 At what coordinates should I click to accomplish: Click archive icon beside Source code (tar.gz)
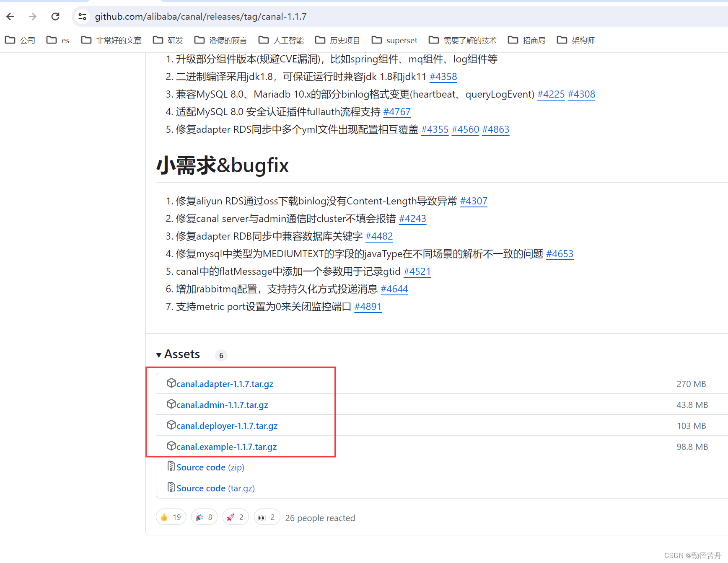click(171, 487)
